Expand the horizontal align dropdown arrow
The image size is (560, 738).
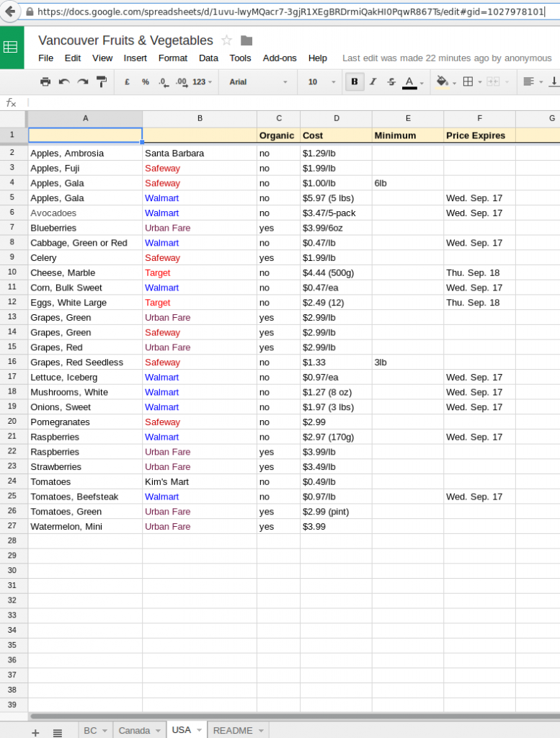click(541, 82)
